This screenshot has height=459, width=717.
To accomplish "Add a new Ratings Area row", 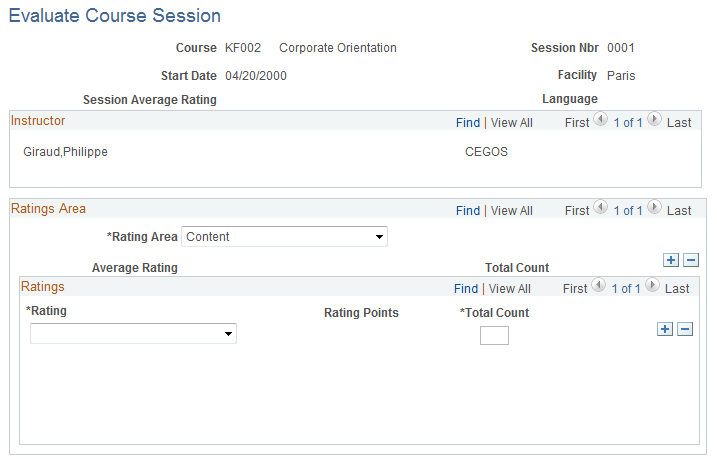I will 671,260.
